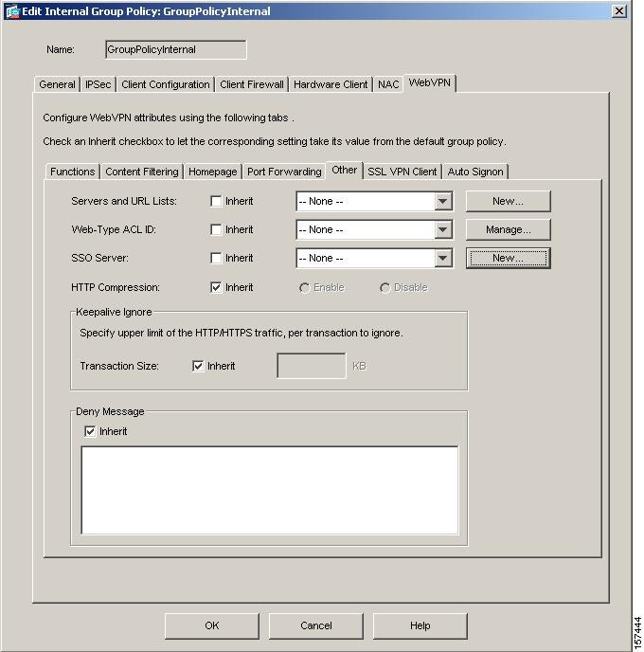
Task: Open the Auto Signon sub-tab
Action: 475,172
